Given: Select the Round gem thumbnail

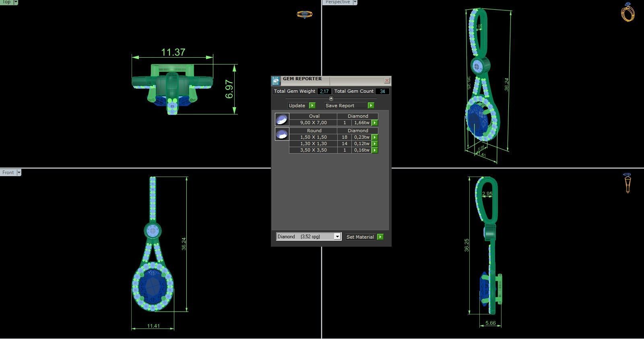Looking at the screenshot, I should pyautogui.click(x=282, y=134).
